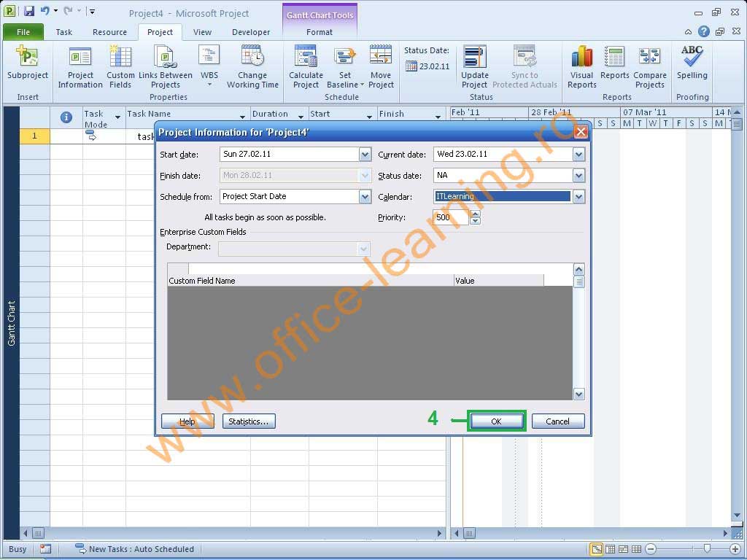The image size is (747, 560).
Task: Click the horizontal scrollbar thumb of task table
Action: point(38,533)
